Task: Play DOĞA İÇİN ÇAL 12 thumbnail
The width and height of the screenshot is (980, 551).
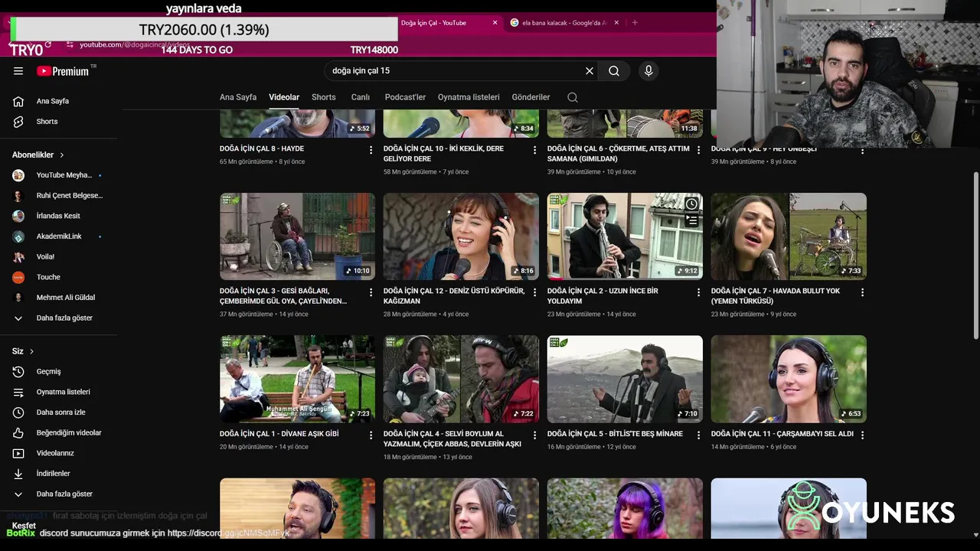Action: [x=461, y=236]
